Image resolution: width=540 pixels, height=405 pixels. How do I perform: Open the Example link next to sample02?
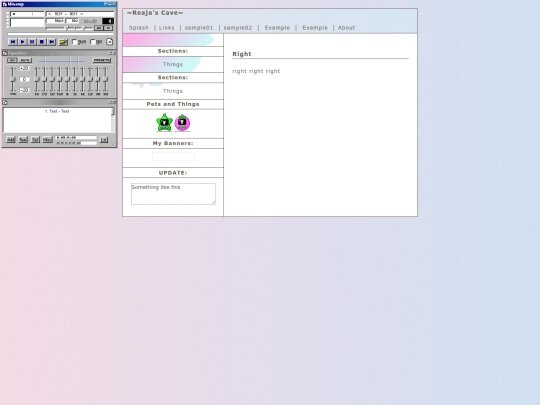pos(277,28)
